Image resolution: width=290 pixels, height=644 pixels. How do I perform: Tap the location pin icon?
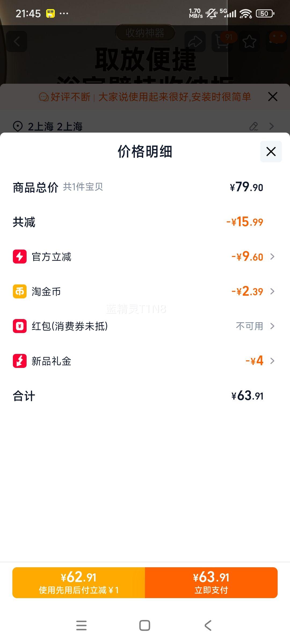click(x=18, y=126)
